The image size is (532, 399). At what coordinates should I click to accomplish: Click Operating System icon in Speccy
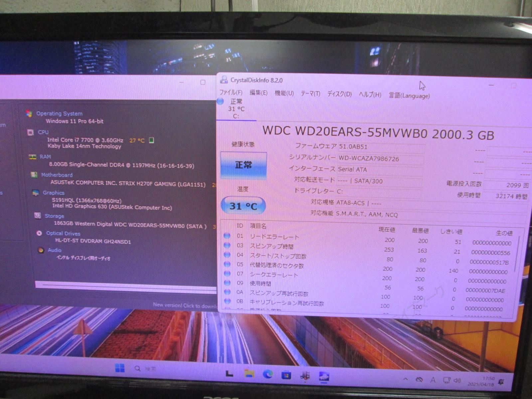[29, 113]
